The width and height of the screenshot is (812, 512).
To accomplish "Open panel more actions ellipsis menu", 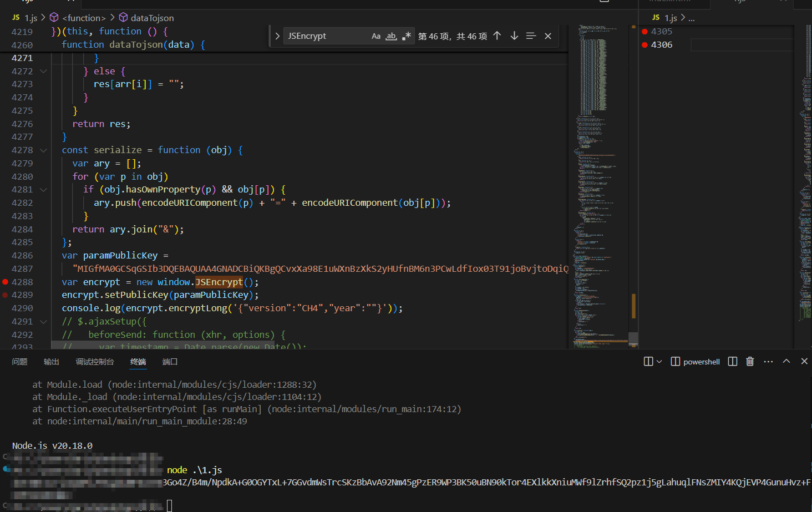I will pos(768,362).
